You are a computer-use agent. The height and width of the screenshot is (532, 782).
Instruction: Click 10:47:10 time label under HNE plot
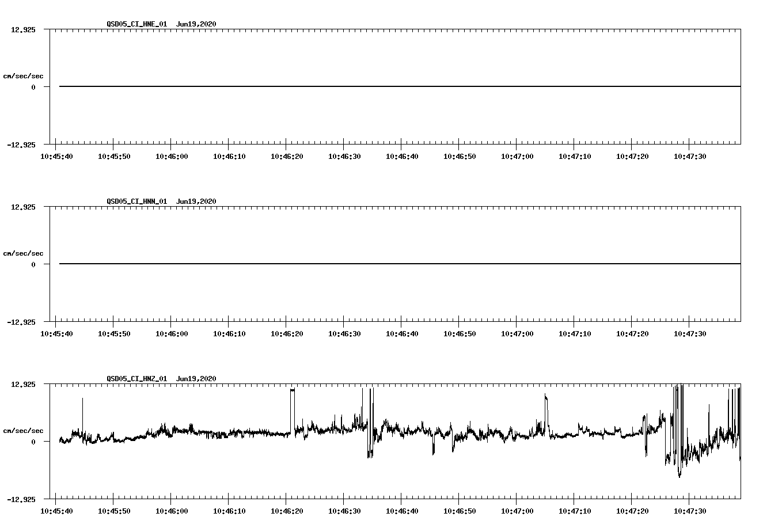tap(575, 157)
